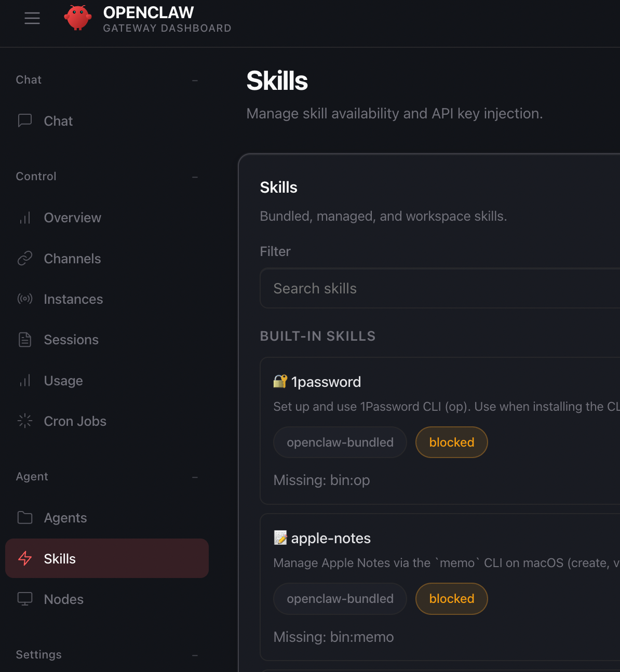The height and width of the screenshot is (672, 620).
Task: Open the Usage page
Action: tap(63, 381)
